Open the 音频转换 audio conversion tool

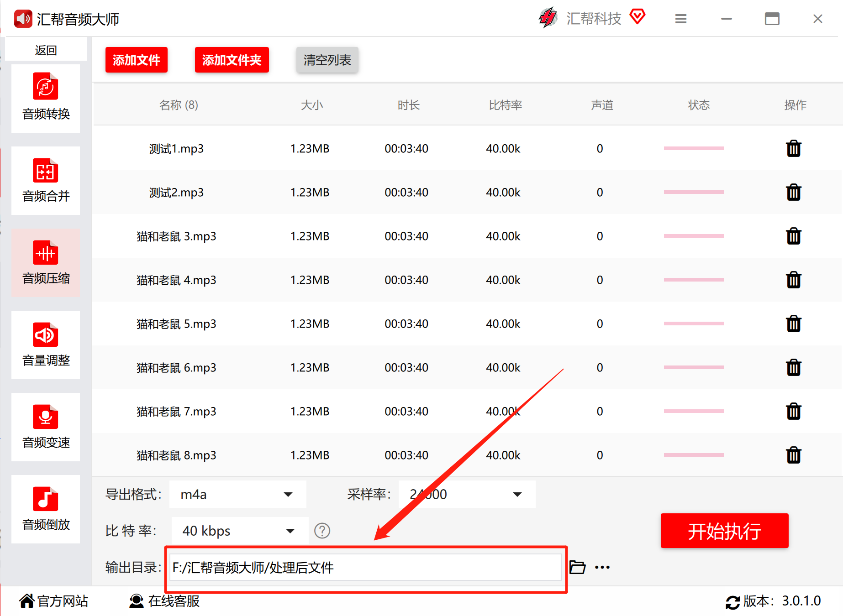click(x=46, y=98)
